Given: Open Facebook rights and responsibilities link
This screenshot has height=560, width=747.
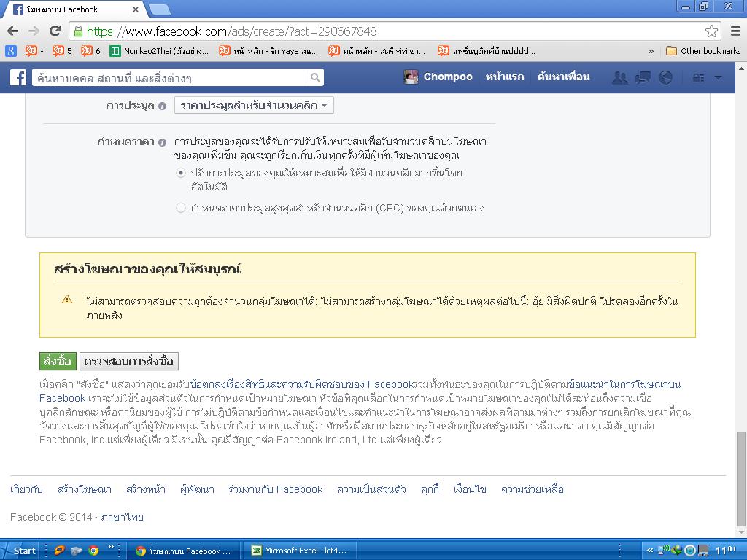Looking at the screenshot, I should click(x=301, y=384).
